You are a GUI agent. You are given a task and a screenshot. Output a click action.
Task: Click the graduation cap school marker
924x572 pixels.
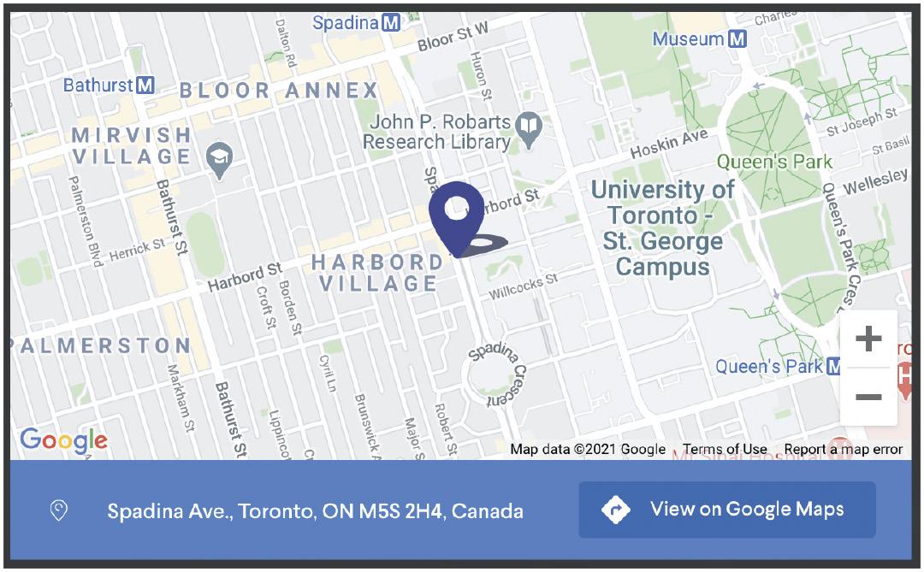pos(219,160)
